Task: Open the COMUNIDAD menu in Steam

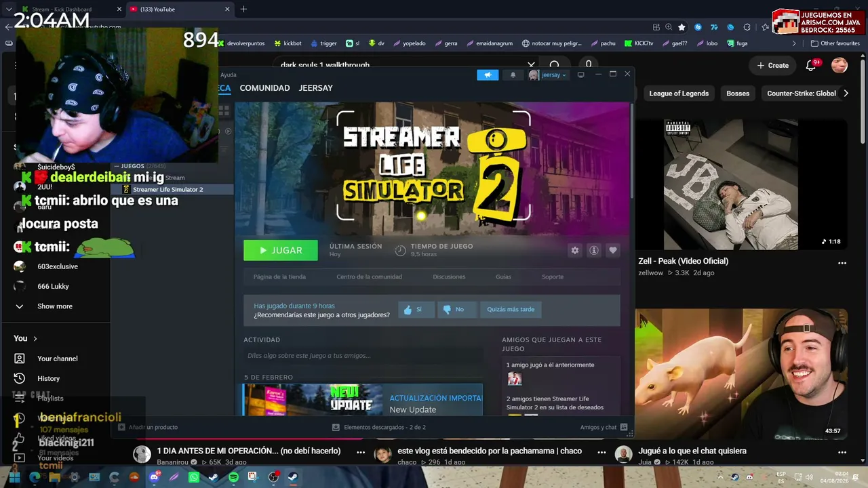Action: [264, 88]
